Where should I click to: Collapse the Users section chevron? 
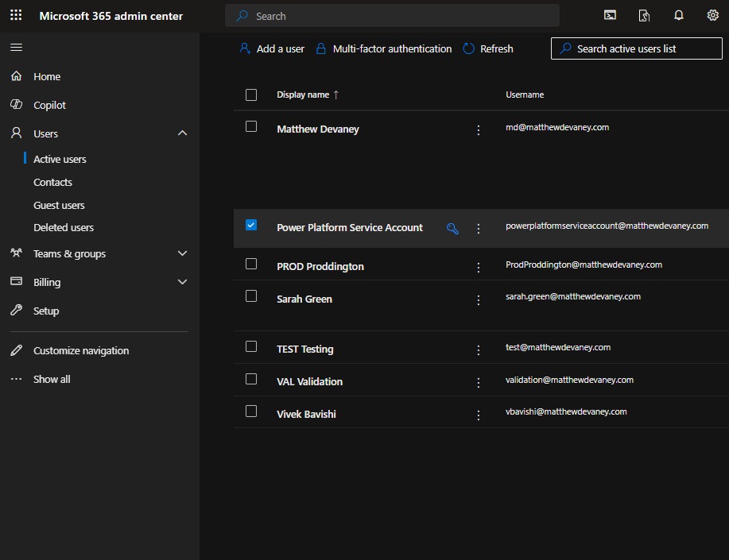tap(182, 133)
